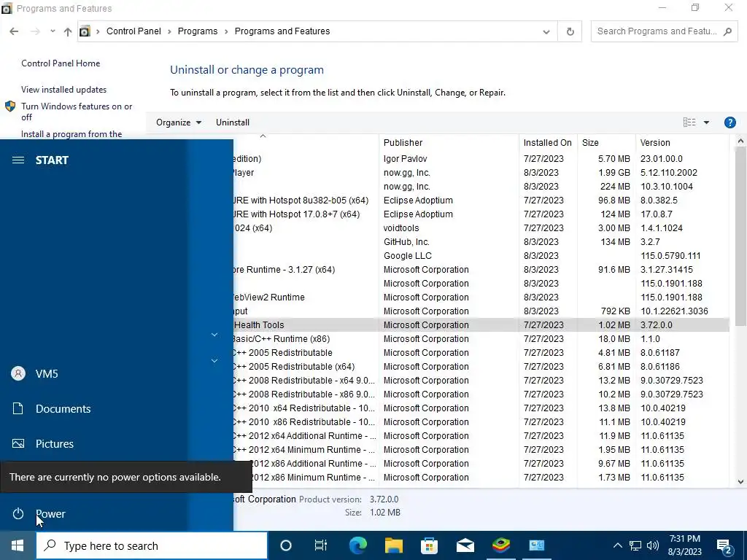Select the 2005 Redistributable (x64) row
747x560 pixels.
[481, 367]
